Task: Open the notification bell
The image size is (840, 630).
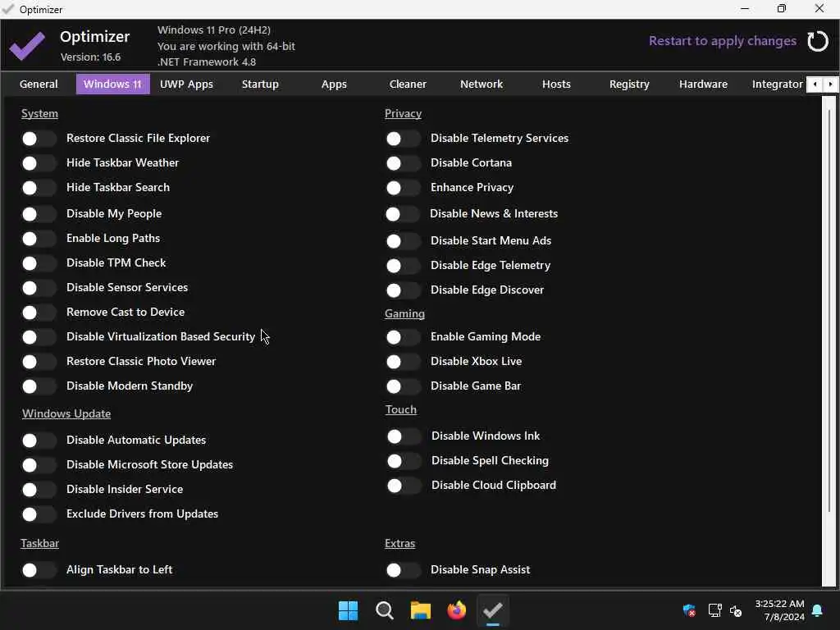Action: (818, 610)
